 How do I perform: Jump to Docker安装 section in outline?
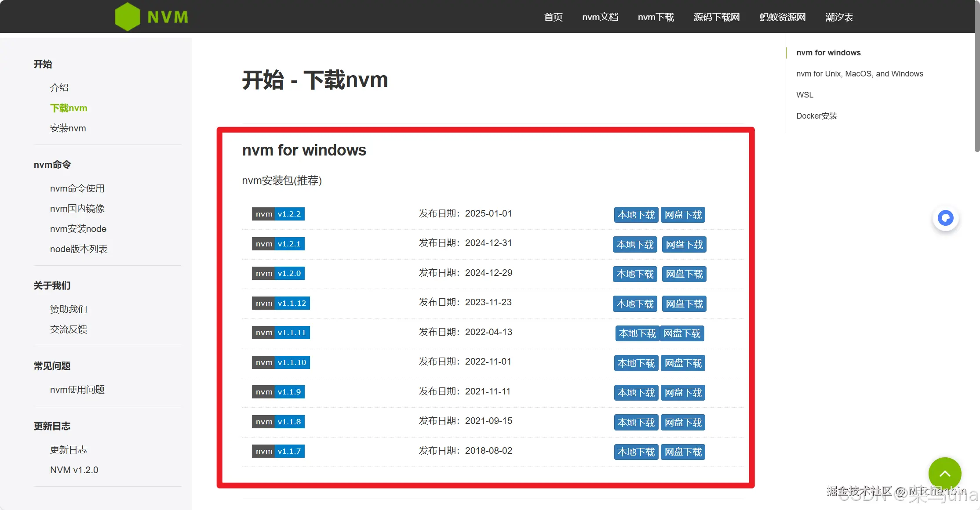[816, 116]
